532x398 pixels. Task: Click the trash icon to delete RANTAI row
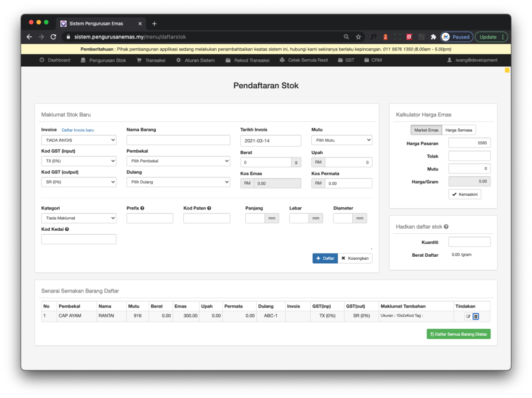coord(476,316)
